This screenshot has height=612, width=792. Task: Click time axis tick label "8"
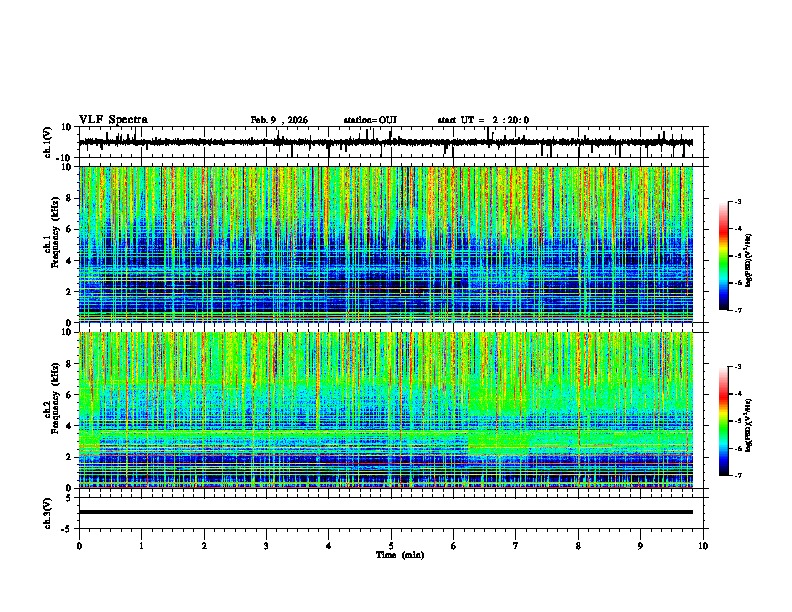578,546
